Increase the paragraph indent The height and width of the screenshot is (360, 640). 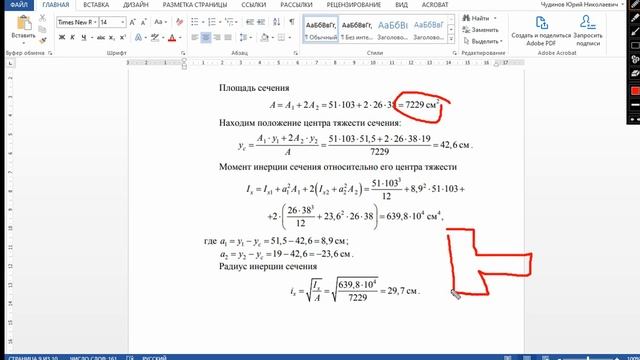click(261, 22)
